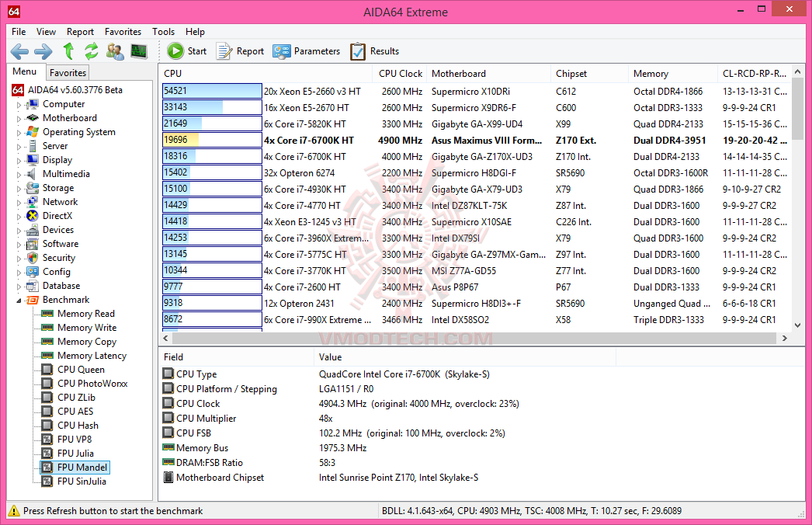Open the Tools menu
This screenshot has height=525, width=812.
click(163, 32)
